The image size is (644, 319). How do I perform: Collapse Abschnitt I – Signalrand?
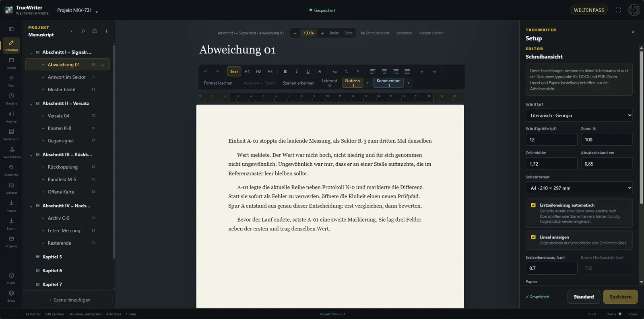[x=31, y=53]
